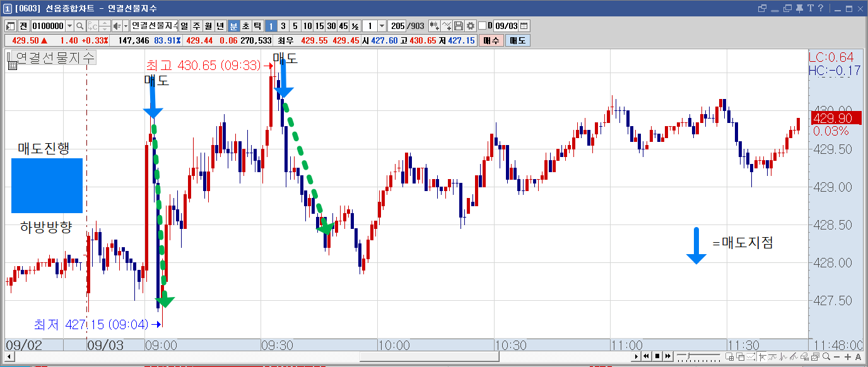Select the 일 (daily) period tab

pos(185,26)
